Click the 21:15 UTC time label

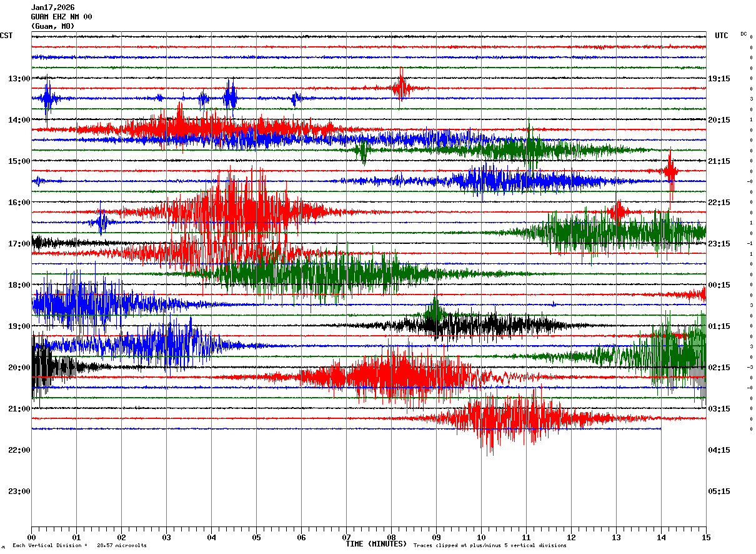click(719, 161)
